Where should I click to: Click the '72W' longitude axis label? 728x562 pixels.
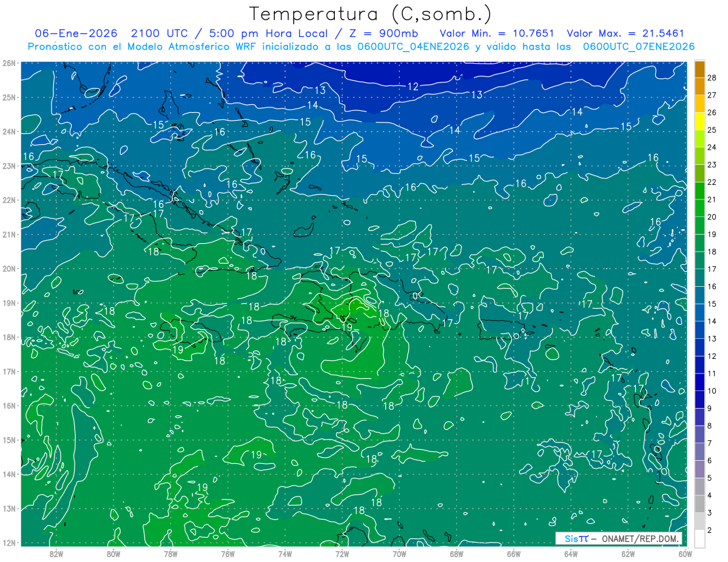342,554
